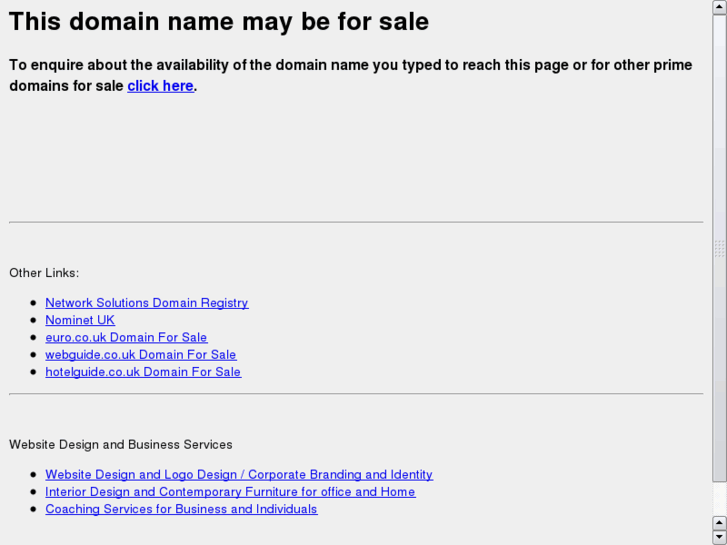Click the "click here" link

point(160,86)
